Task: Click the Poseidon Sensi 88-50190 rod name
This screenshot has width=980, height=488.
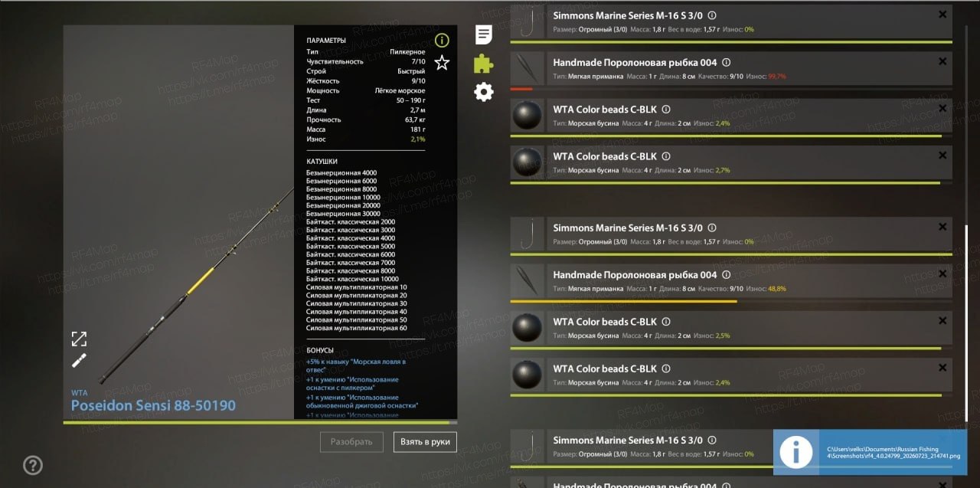Action: [x=153, y=406]
